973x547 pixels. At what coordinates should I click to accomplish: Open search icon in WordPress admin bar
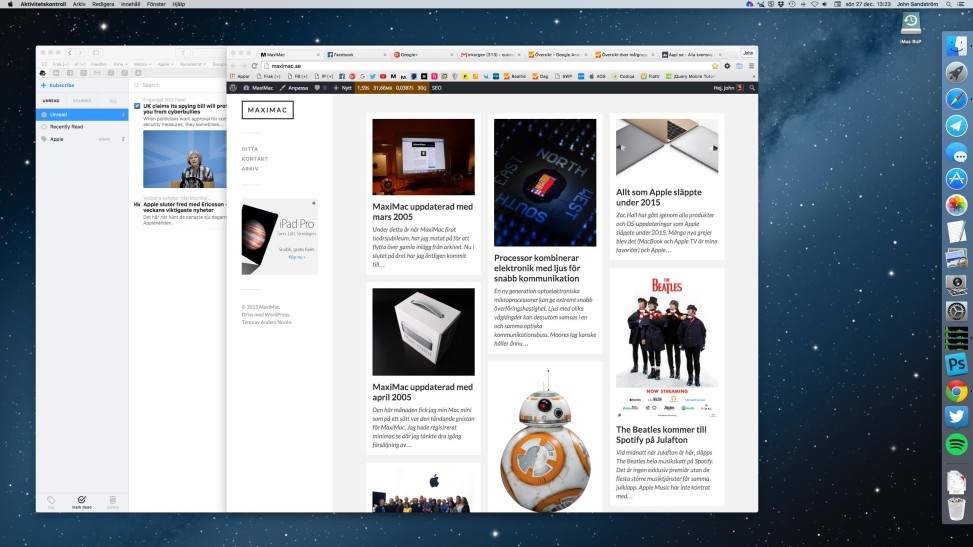[x=752, y=88]
